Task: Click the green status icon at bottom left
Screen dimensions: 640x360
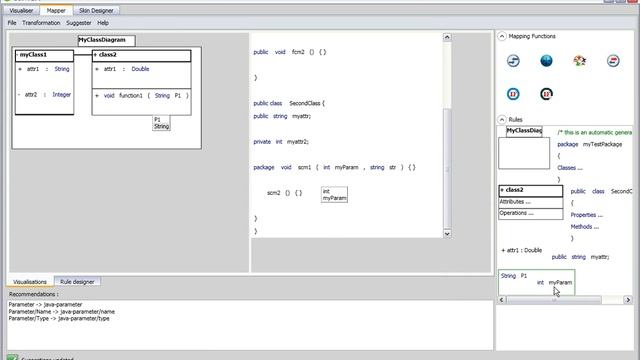Action: tap(12, 358)
